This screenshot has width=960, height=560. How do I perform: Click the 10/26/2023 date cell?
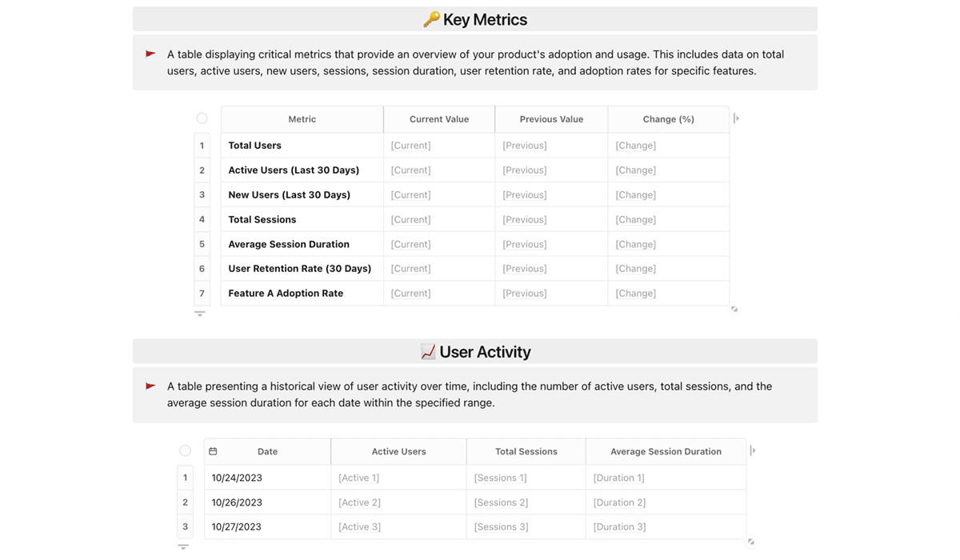click(237, 502)
